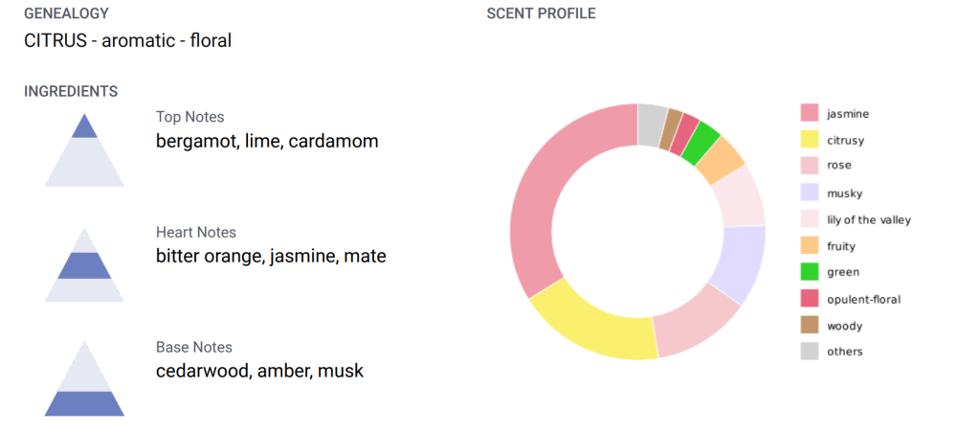Viewport: 980px width, 433px height.
Task: Select the green legend swatch
Action: (810, 272)
